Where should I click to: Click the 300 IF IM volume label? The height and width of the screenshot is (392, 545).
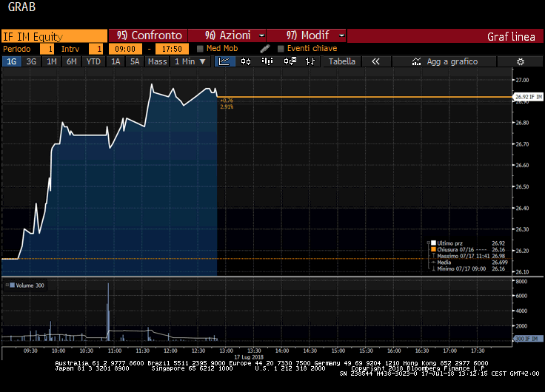tap(528, 339)
